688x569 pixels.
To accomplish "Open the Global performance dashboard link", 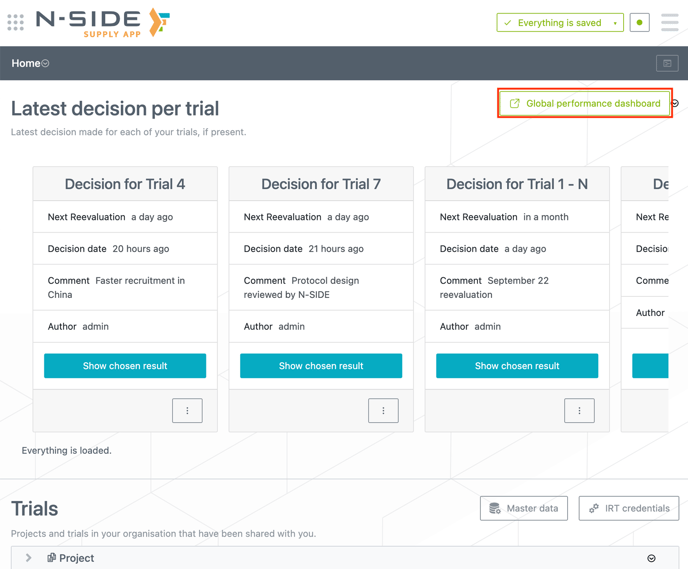I will [585, 103].
